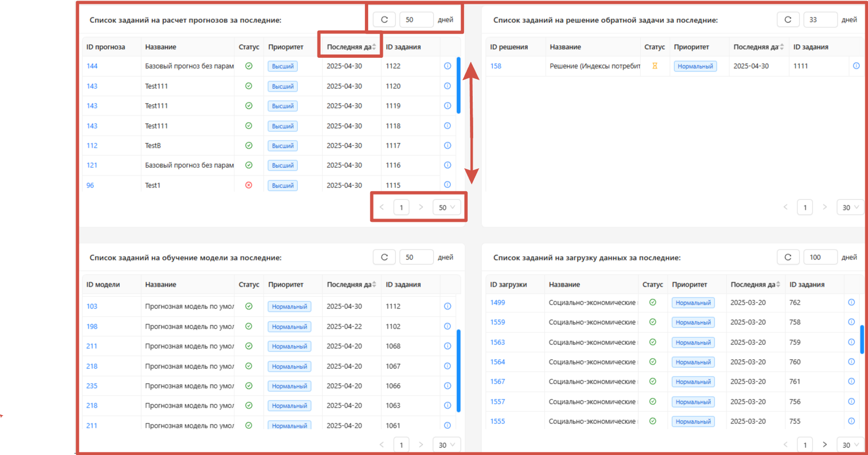Open page size dropdown in forecast table

[447, 208]
